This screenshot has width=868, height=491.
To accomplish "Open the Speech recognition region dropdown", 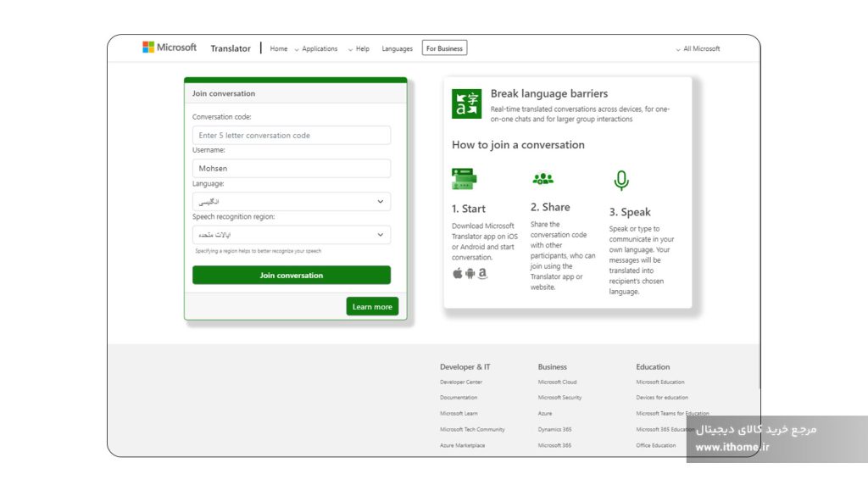I will pyautogui.click(x=292, y=235).
